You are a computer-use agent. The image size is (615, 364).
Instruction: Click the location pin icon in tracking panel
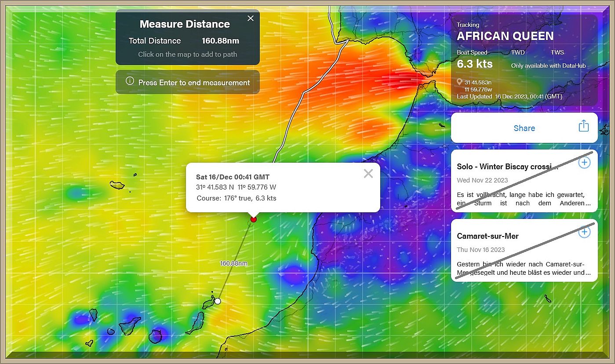459,82
